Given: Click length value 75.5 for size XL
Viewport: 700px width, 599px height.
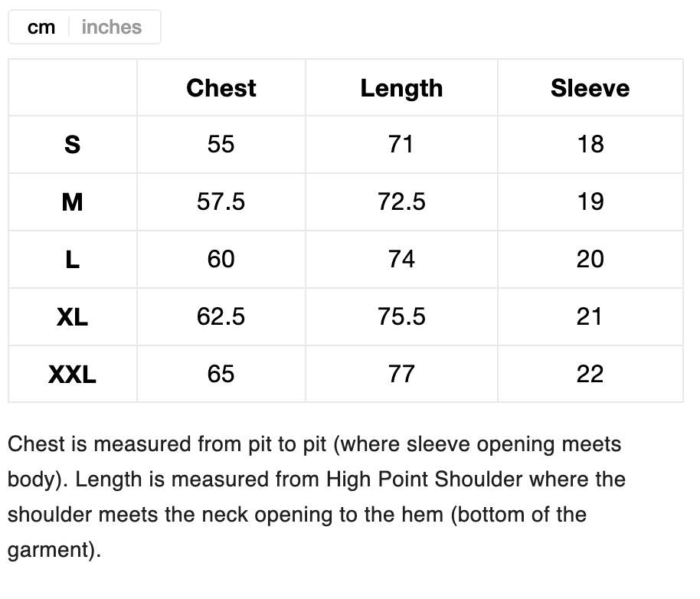Looking at the screenshot, I should [401, 316].
